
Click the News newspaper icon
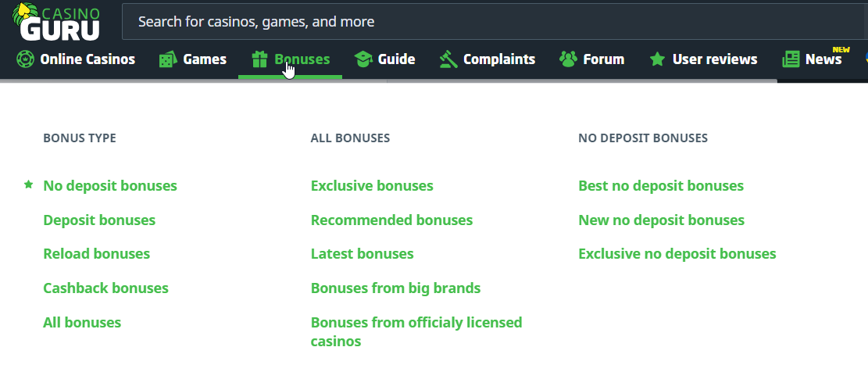pyautogui.click(x=791, y=59)
